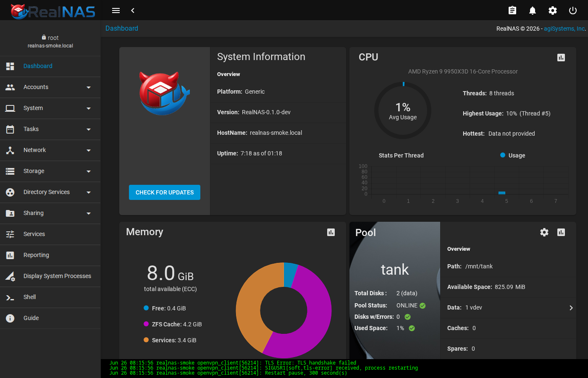This screenshot has width=588, height=378.
Task: Click the thread 5 usage bar
Action: [502, 193]
